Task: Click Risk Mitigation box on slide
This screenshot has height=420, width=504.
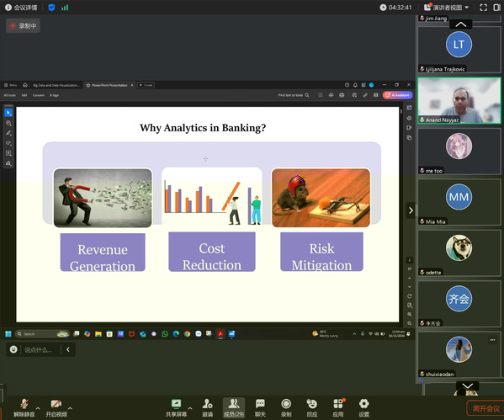Action: point(321,252)
